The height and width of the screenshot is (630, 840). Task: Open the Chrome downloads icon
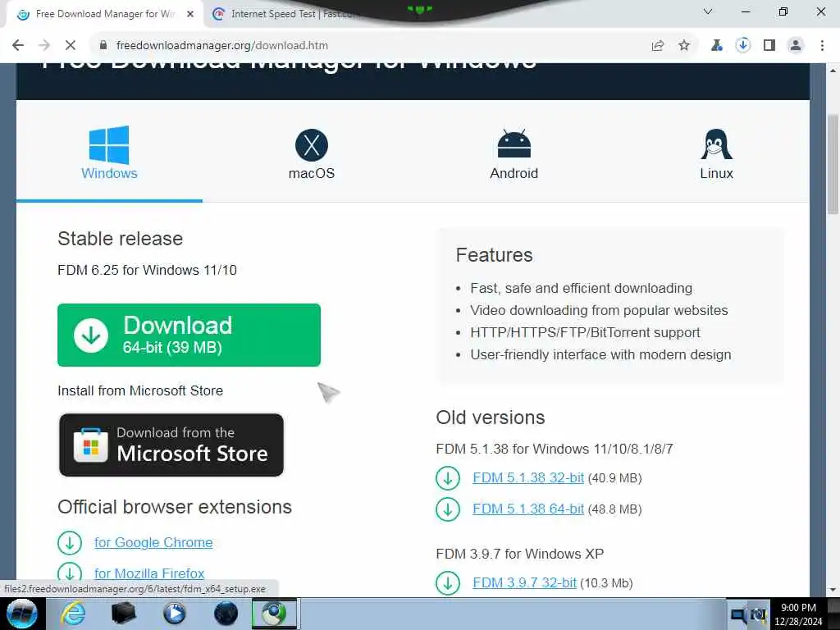[x=742, y=46]
